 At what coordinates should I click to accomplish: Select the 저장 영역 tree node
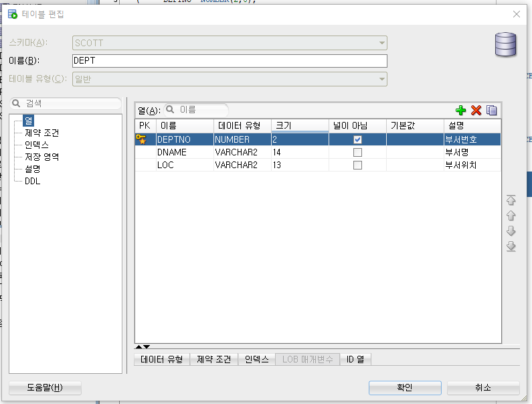pyautogui.click(x=41, y=157)
